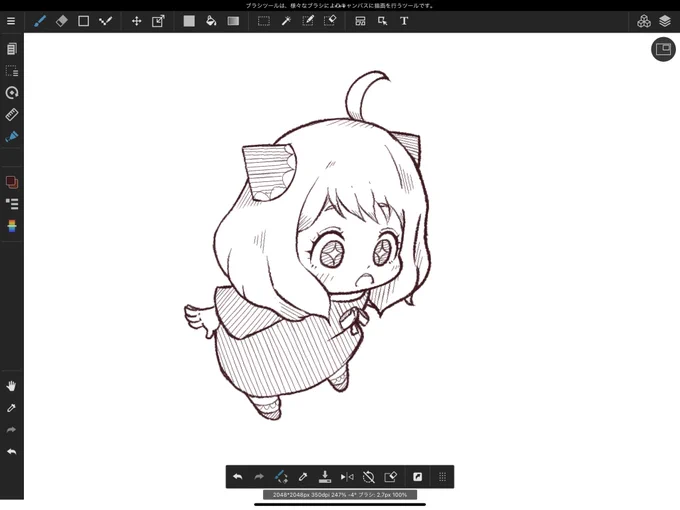680x510 pixels.
Task: Open the Ruler settings in sidebar
Action: coord(12,114)
